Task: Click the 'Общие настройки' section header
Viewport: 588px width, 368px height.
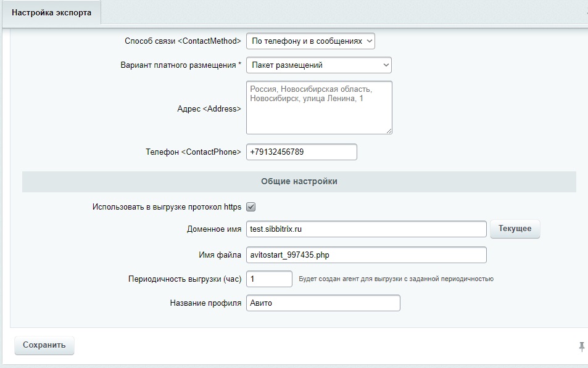Action: coord(299,182)
